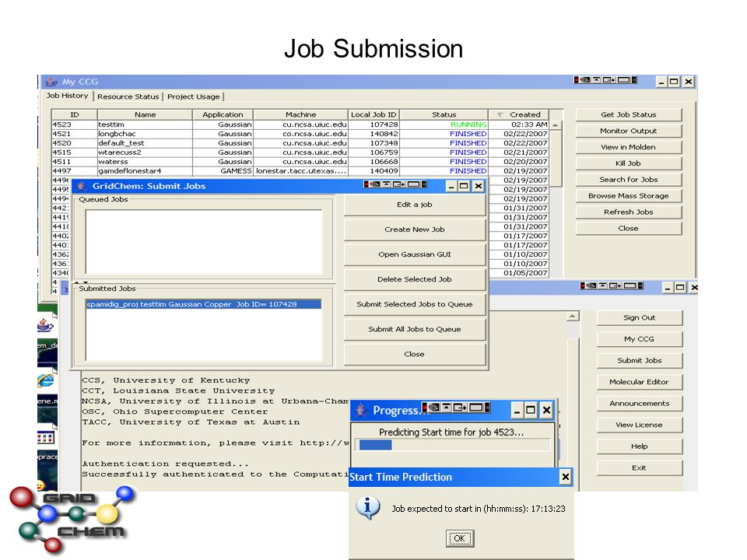Open Browse Mass Storage
747x560 pixels.
point(629,196)
